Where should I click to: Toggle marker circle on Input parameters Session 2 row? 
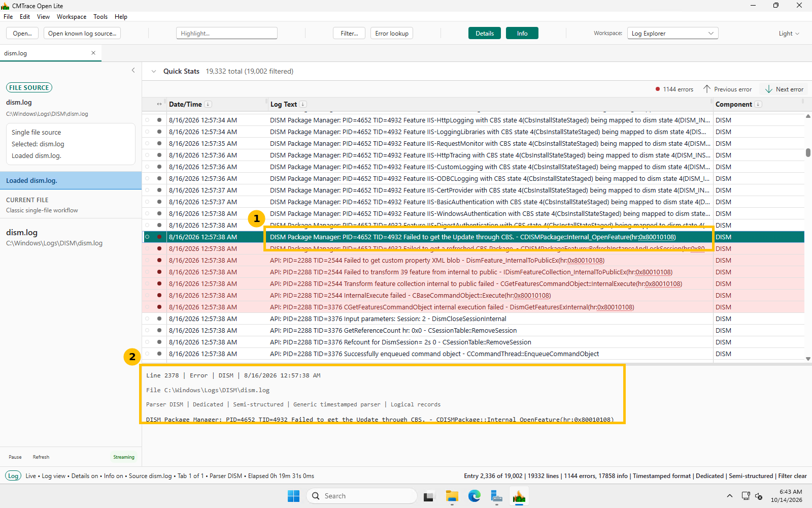point(147,319)
